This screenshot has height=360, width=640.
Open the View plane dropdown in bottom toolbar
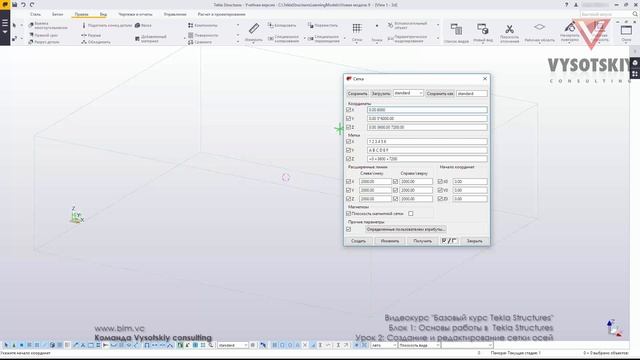419,345
